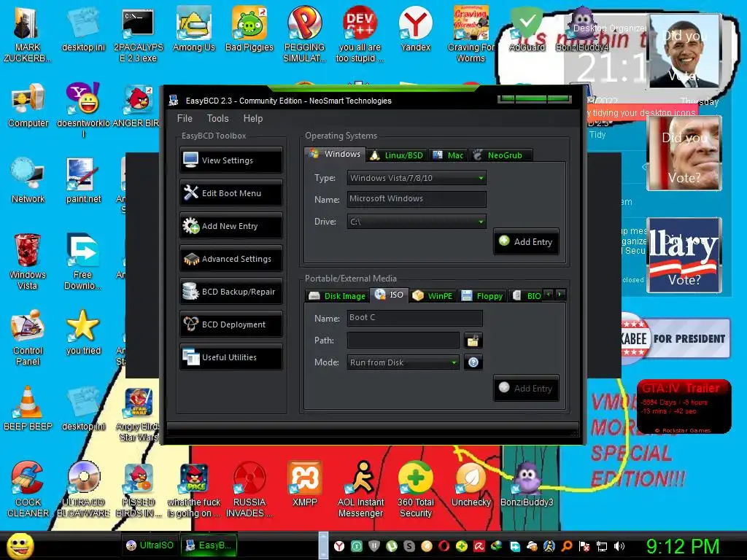
Task: Click the network tray icon
Action: [602, 546]
